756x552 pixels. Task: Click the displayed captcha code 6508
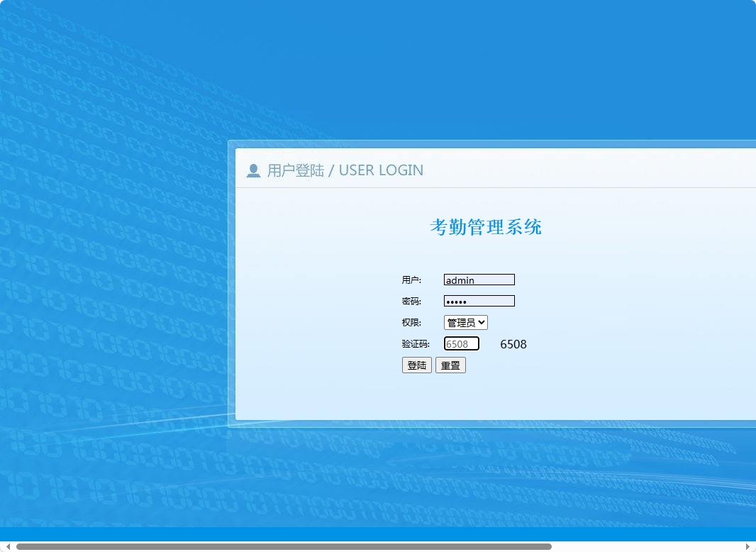pos(512,344)
